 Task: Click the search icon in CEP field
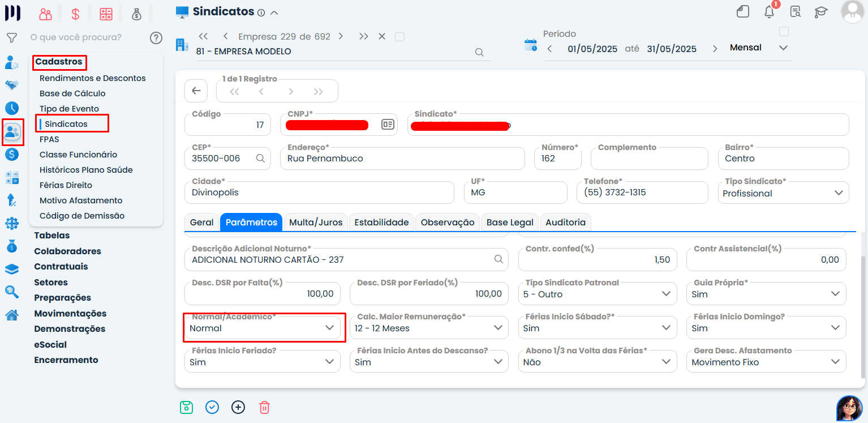coord(260,159)
